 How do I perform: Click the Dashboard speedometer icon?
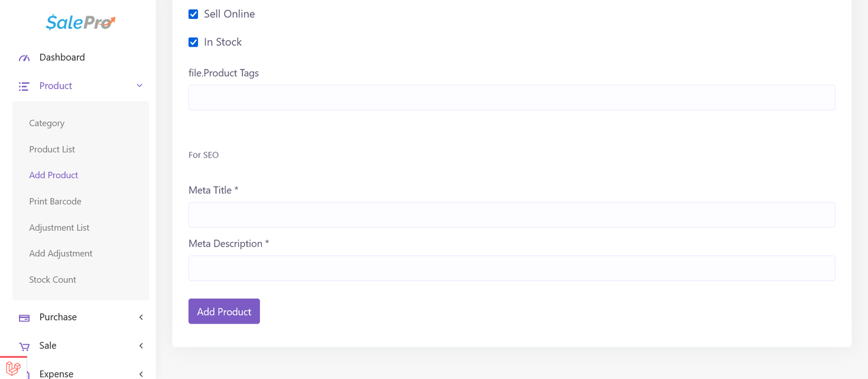pyautogui.click(x=24, y=58)
